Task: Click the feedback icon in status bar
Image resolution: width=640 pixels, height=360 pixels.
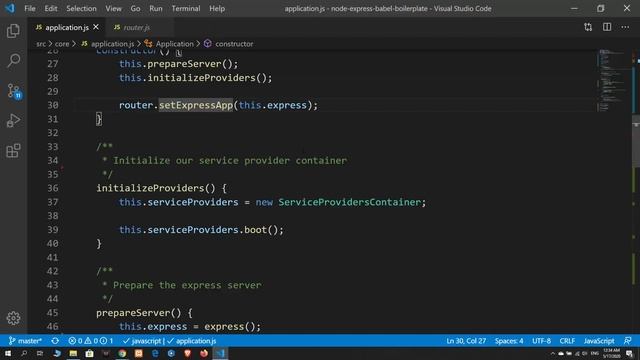Action: pos(628,341)
